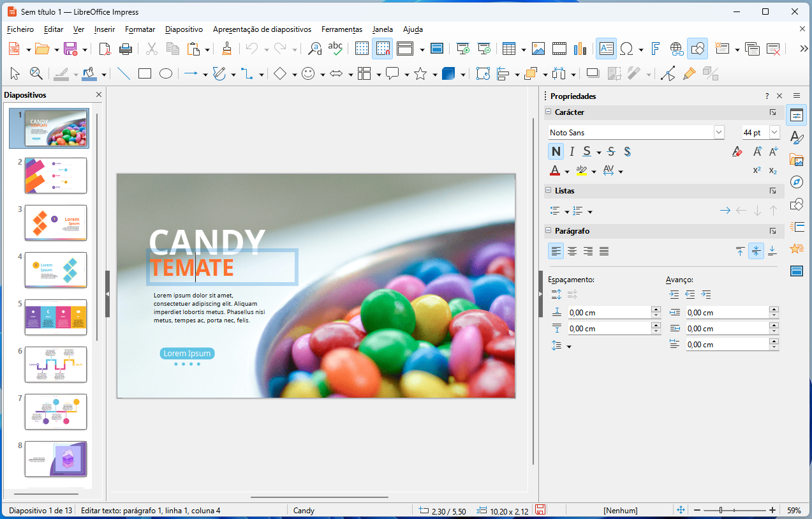Collapse the Listas section

point(548,190)
